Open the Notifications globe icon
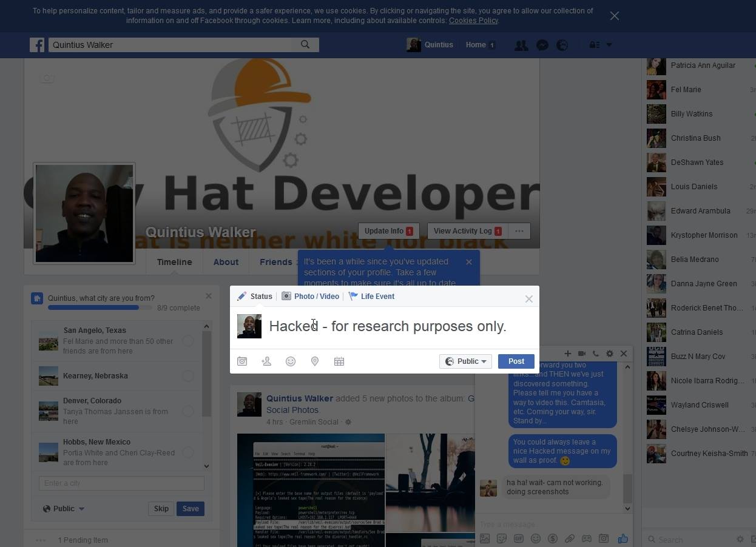Viewport: 756px width, 547px height. point(562,45)
